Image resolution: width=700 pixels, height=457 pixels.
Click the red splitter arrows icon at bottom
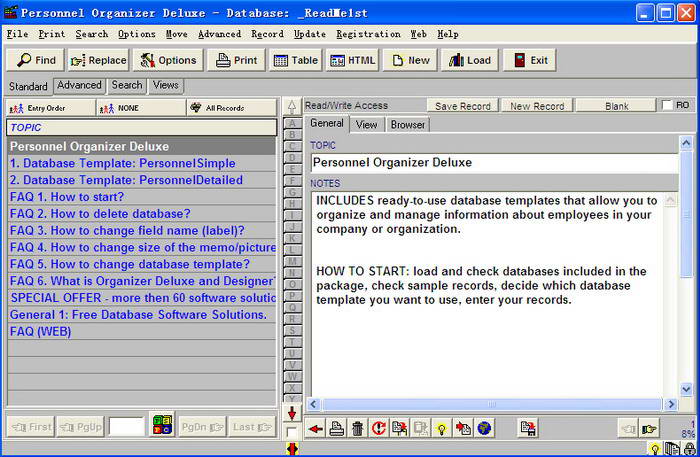click(x=292, y=449)
